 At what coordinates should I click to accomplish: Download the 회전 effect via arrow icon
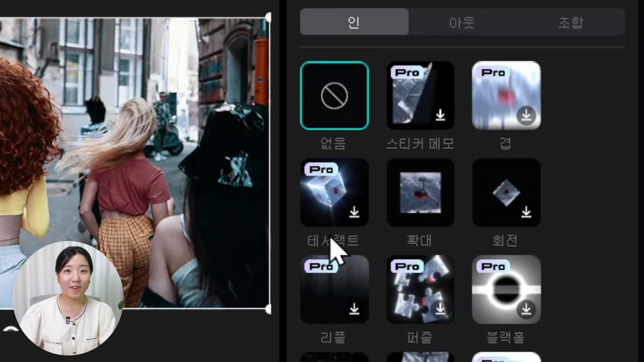(526, 212)
